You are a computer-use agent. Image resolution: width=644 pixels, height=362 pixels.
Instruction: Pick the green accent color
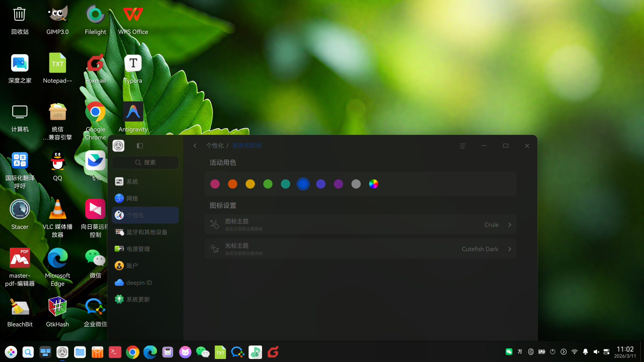pyautogui.click(x=268, y=184)
